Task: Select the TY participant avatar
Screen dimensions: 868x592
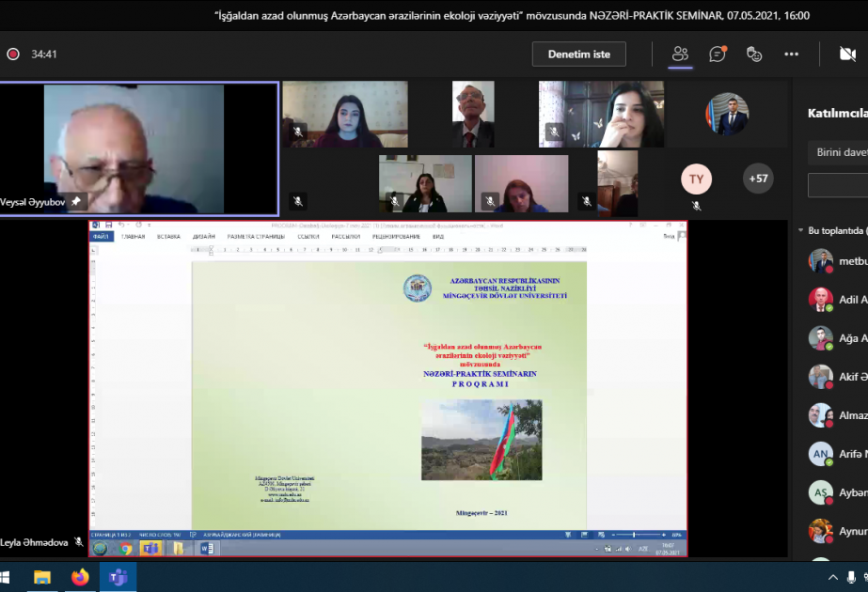Action: [x=696, y=179]
